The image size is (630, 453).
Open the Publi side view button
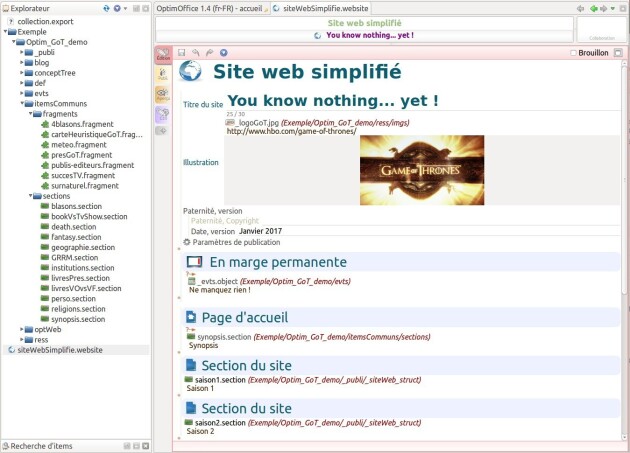[x=163, y=74]
